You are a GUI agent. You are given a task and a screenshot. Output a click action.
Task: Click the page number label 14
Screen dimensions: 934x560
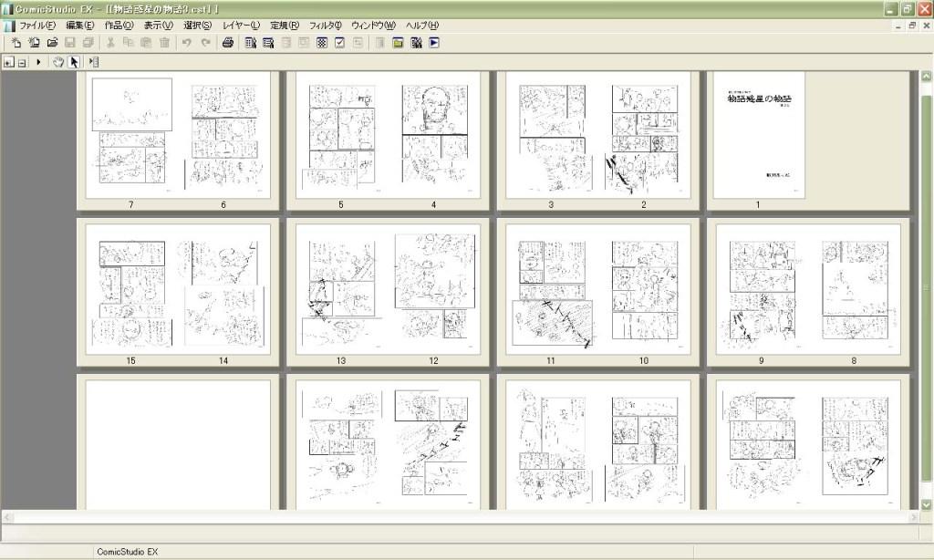coord(223,360)
